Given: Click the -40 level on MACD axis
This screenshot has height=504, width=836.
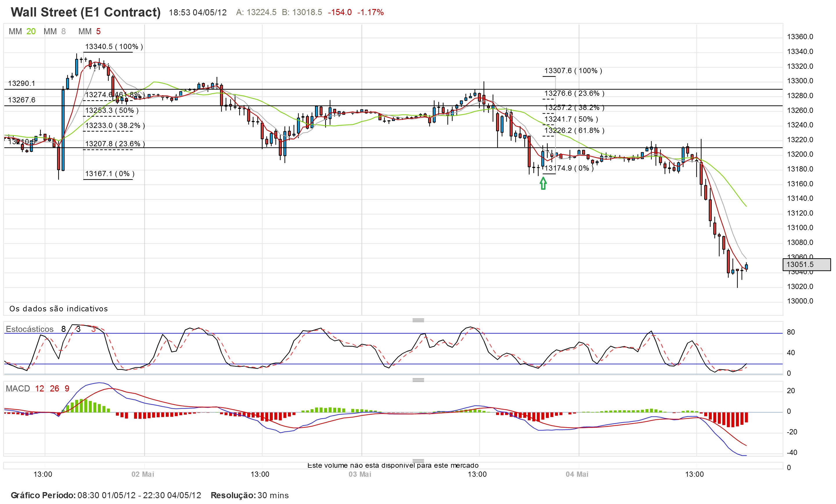Looking at the screenshot, I should [x=792, y=452].
